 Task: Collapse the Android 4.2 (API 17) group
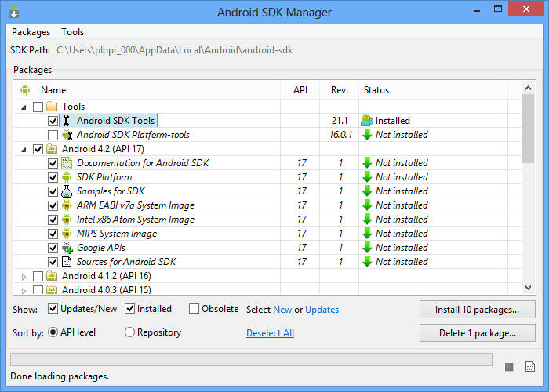point(24,150)
